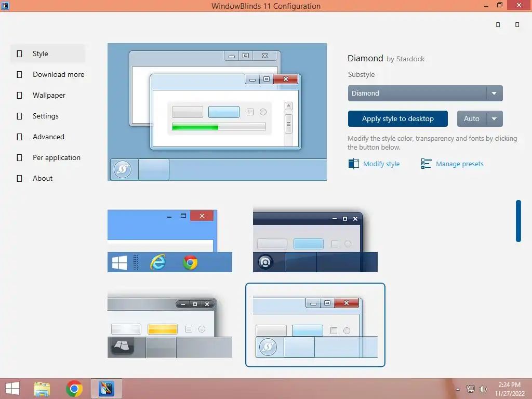Viewport: 532px width, 399px height.
Task: Click the taskbar clock showing 2:24 PM
Action: (x=509, y=389)
